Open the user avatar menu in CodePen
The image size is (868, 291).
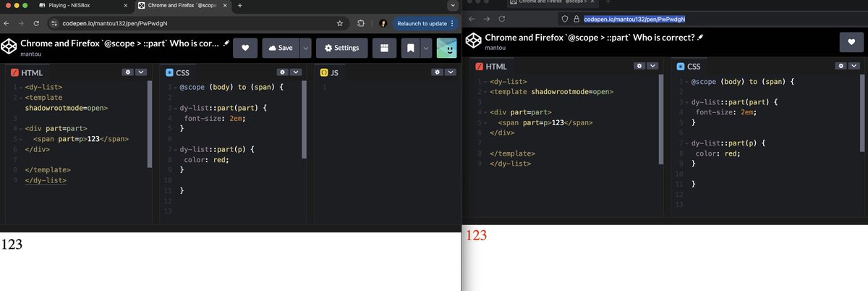(446, 48)
